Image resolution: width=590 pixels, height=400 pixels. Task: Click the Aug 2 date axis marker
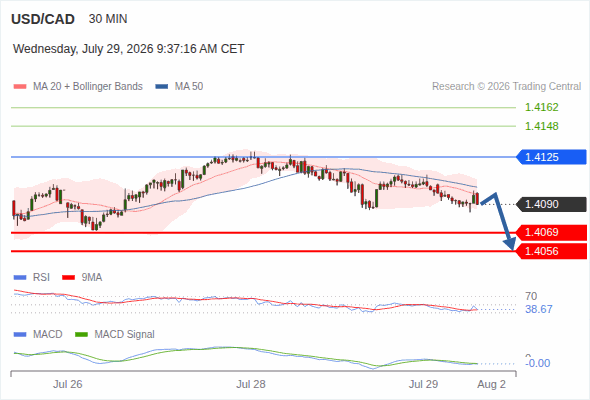point(491,384)
